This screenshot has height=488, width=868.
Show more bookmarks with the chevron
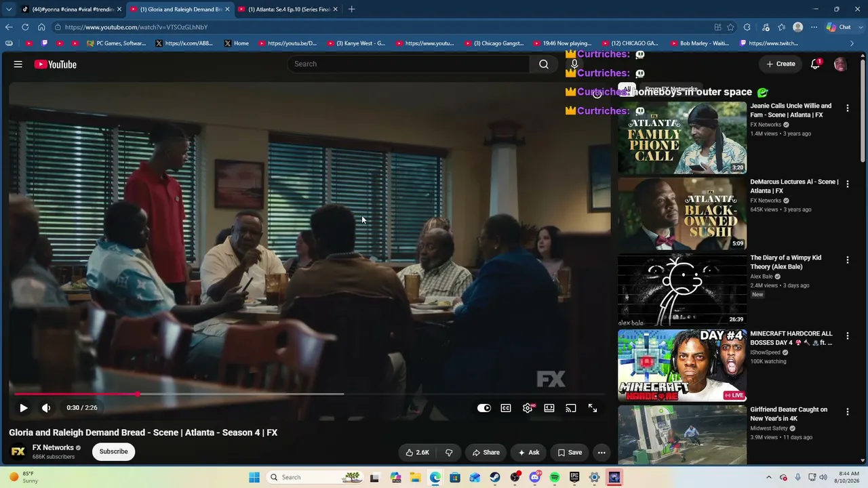pyautogui.click(x=852, y=43)
